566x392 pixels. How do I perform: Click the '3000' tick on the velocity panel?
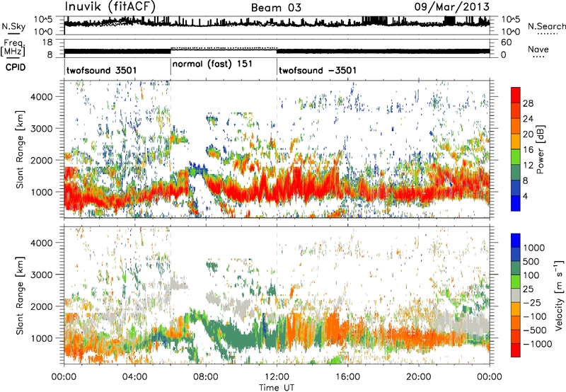tap(42, 275)
